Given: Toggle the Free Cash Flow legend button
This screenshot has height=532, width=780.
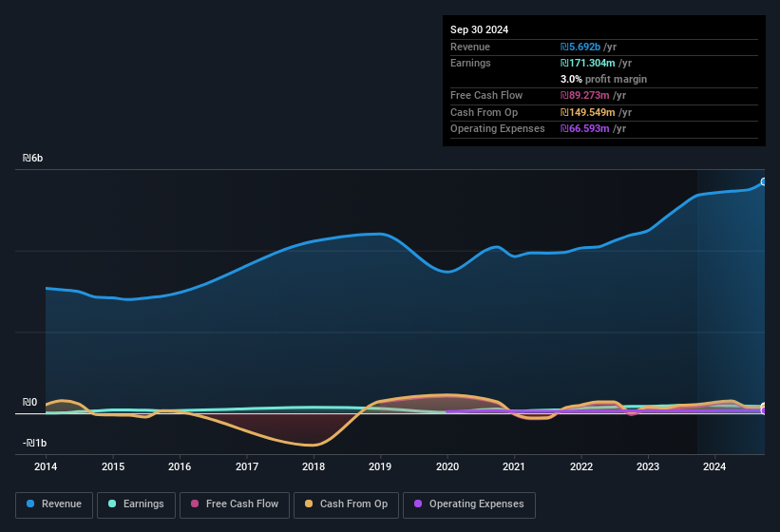Looking at the screenshot, I should (x=235, y=504).
